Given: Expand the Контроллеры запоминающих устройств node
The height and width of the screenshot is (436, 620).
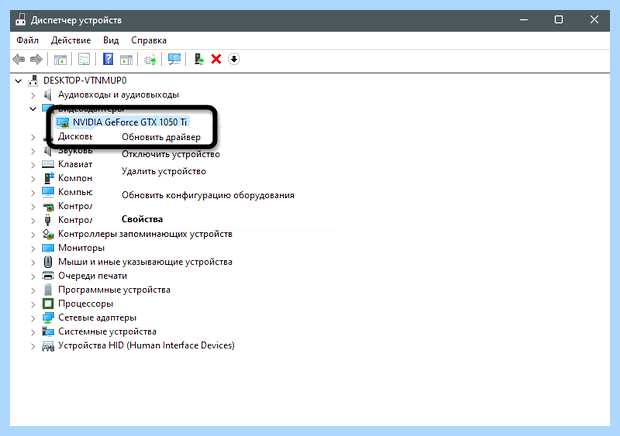Looking at the screenshot, I should tap(33, 234).
